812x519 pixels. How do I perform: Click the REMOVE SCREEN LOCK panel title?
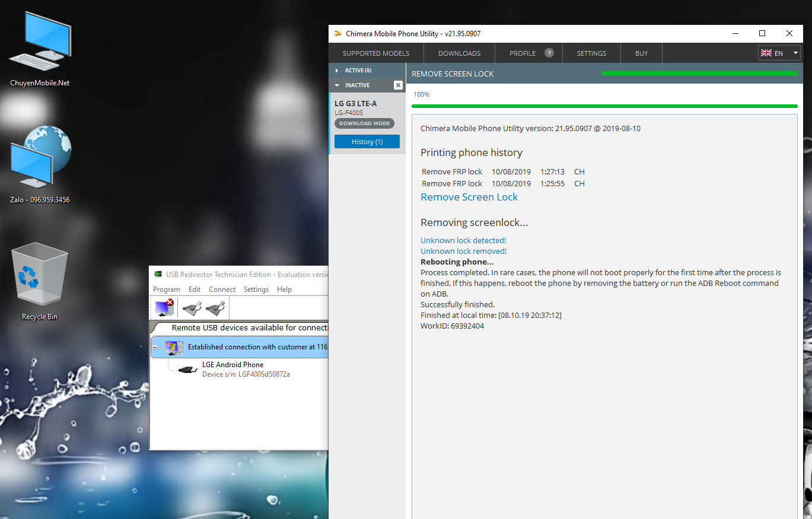(x=453, y=74)
